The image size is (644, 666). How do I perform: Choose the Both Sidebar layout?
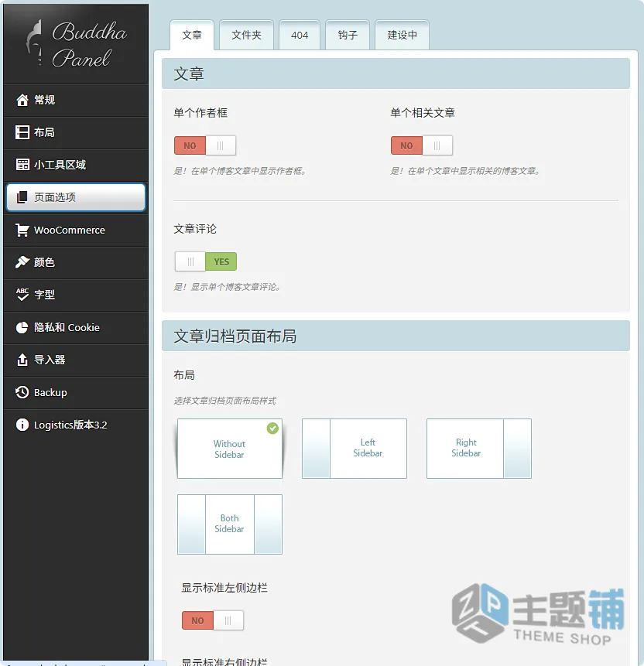pos(230,524)
